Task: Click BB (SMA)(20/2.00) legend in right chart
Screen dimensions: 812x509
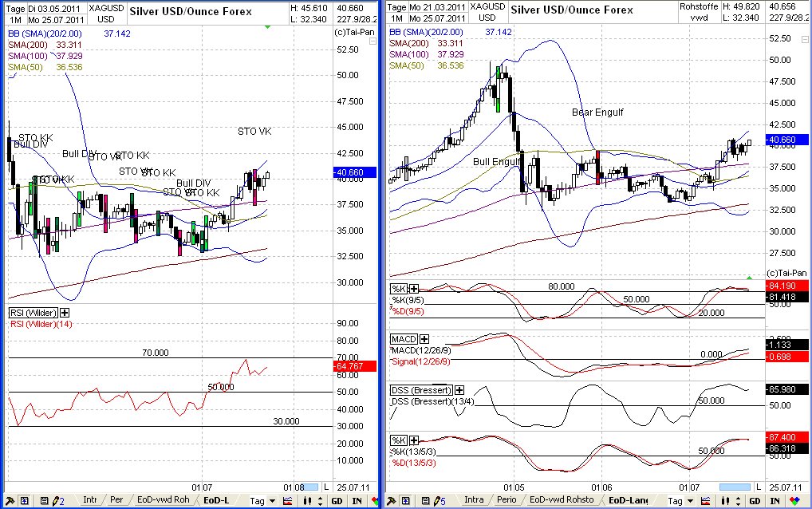Action: click(x=450, y=32)
